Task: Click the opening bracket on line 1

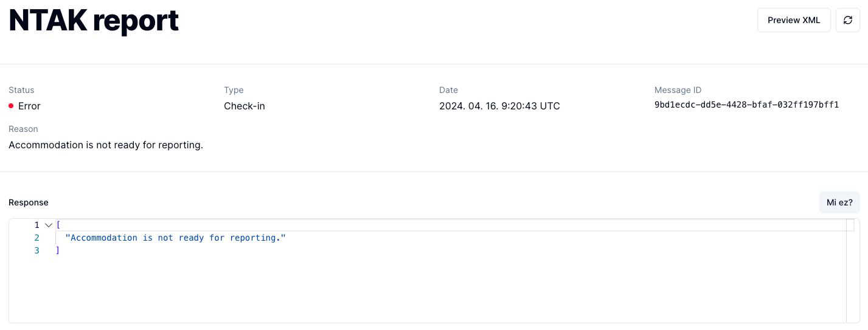Action: tap(58, 225)
